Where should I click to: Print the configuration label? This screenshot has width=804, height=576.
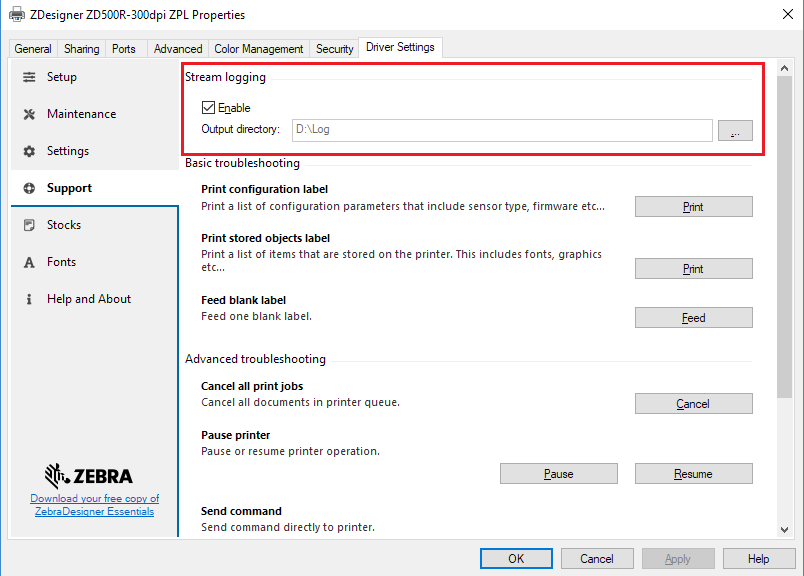pos(693,207)
